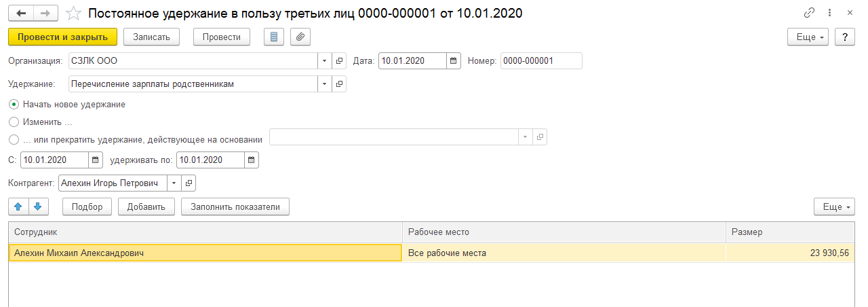Open the table's 'Еще' menu
The width and height of the screenshot is (868, 307).
tap(833, 207)
